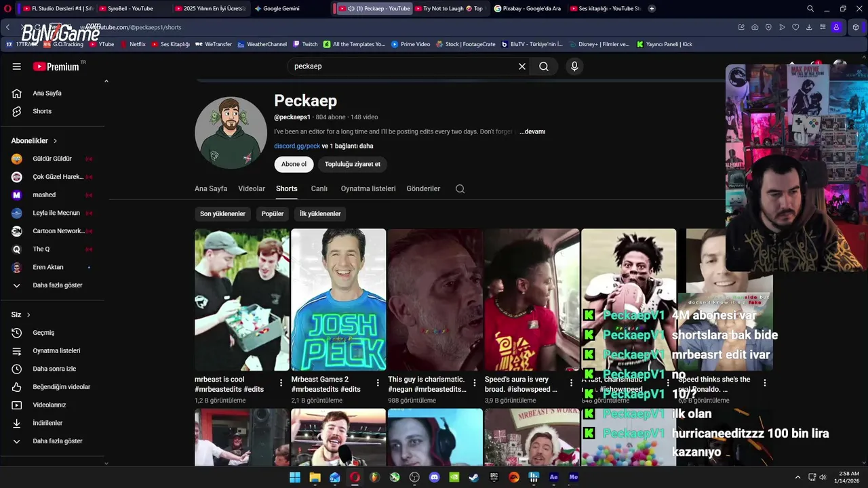Switch to Videolar channel tab

[x=252, y=189]
